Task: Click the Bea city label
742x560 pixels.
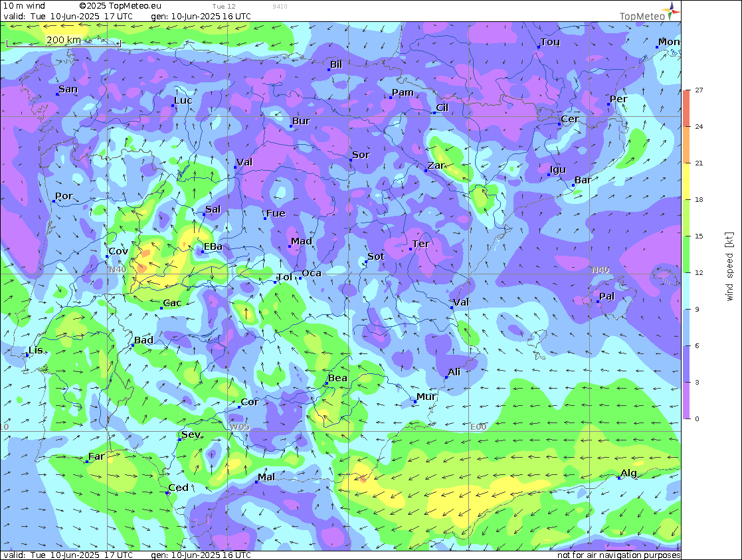Action: point(337,378)
